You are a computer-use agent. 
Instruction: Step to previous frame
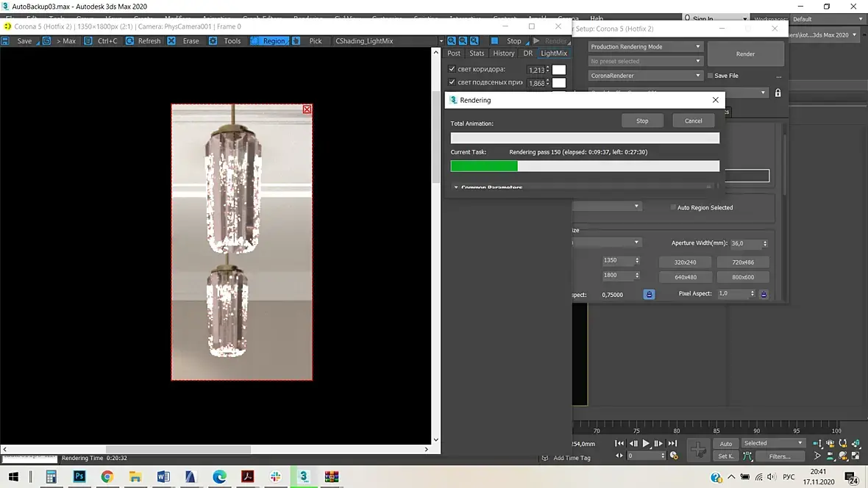coord(633,443)
